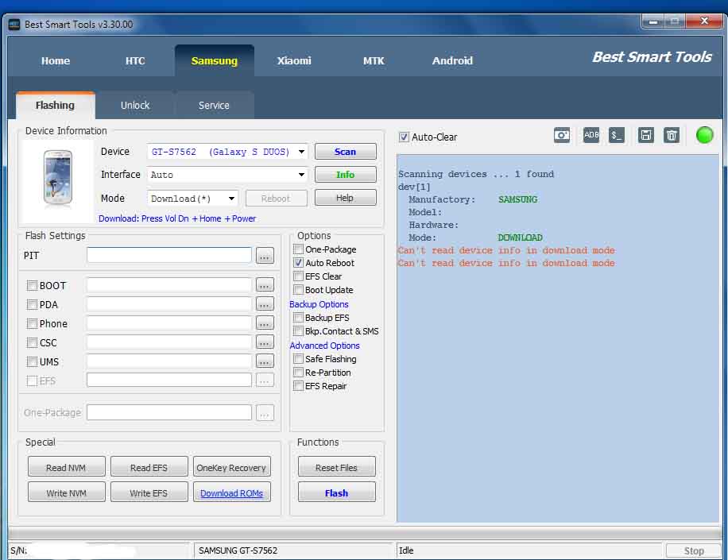The width and height of the screenshot is (728, 560).
Task: Enable EFS Clear option
Action: click(299, 276)
